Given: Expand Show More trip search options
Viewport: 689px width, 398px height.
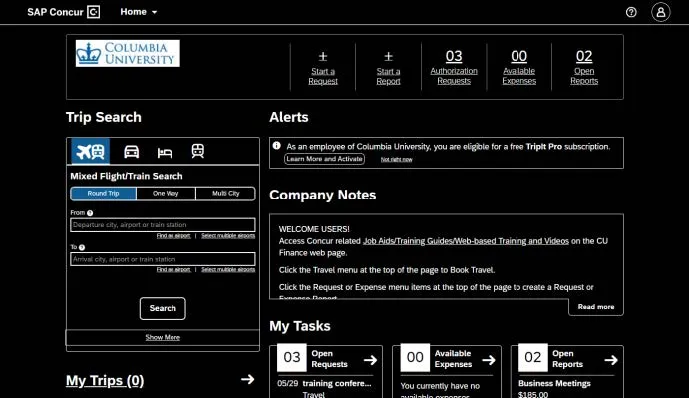Looking at the screenshot, I should (x=163, y=337).
